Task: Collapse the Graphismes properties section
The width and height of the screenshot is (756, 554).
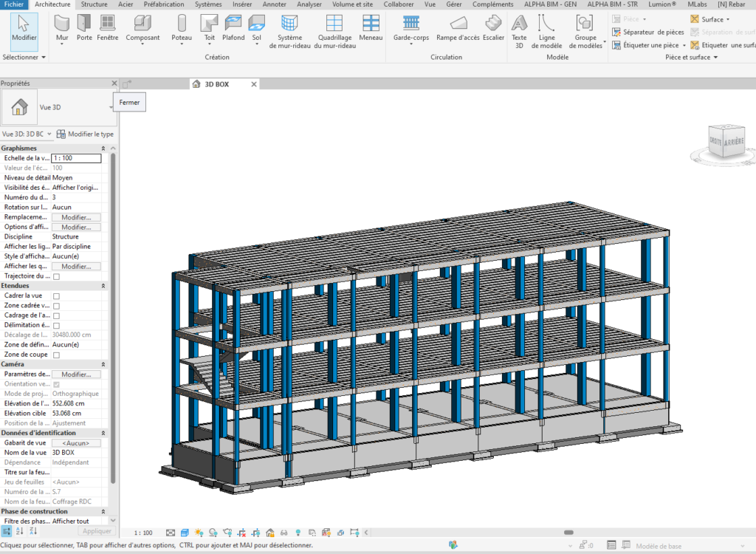Action: click(x=103, y=148)
